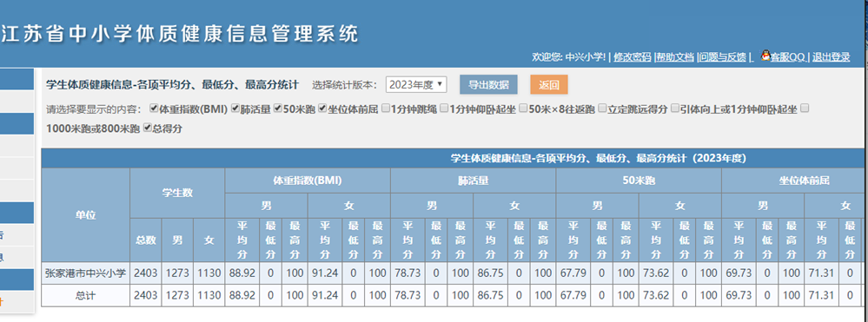
Task: Check the 1000米跑或800米跑 checkbox
Action: (x=805, y=108)
